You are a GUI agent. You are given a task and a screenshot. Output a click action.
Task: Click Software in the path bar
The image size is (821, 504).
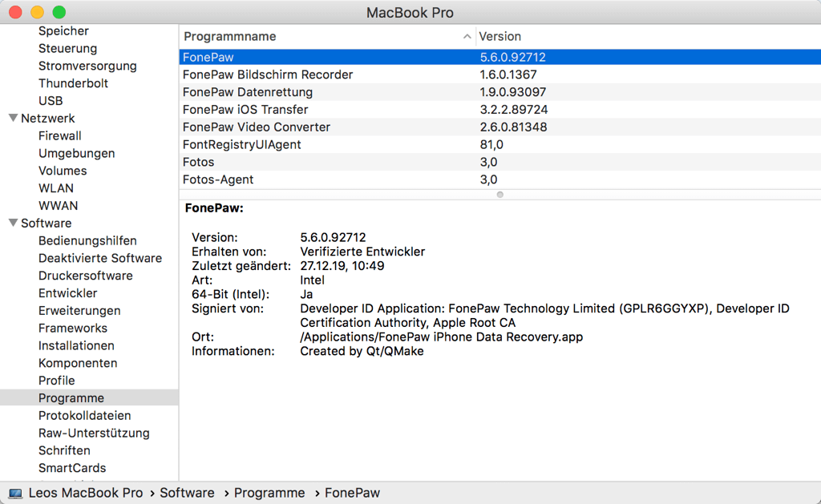tap(187, 493)
